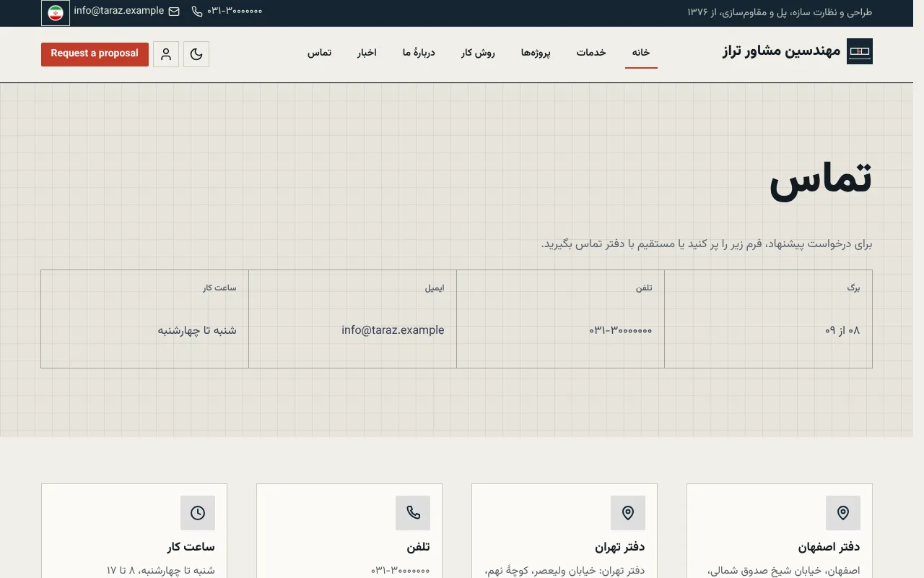924x578 pixels.
Task: Click the ساعت کار card title
Action: 191,547
